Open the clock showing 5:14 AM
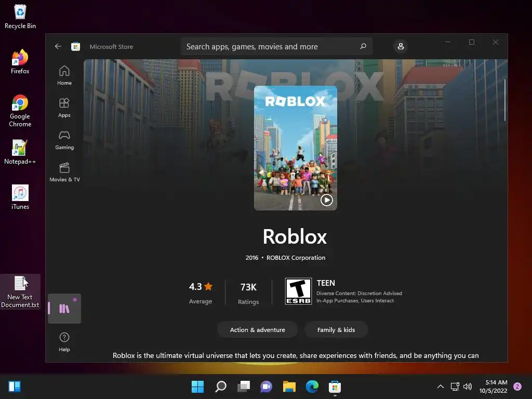Viewport: 532px width, 399px height. tap(494, 387)
